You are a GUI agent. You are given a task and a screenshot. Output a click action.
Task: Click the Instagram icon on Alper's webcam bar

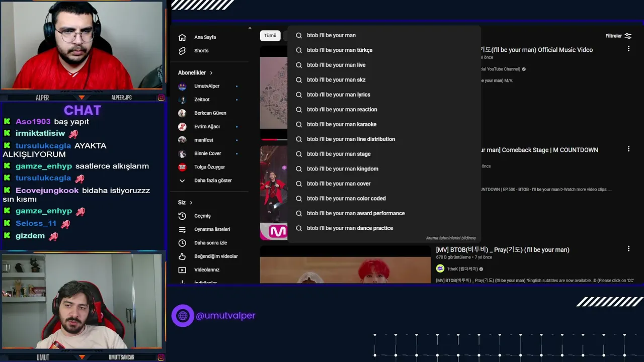161,98
